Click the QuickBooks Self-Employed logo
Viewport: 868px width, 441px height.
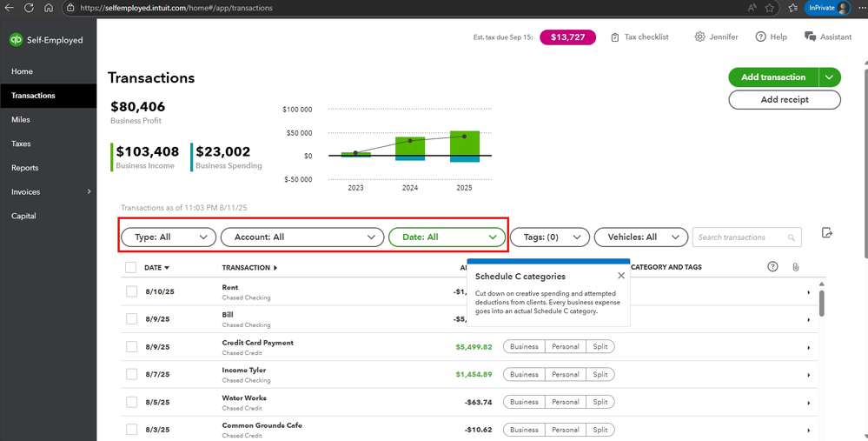click(16, 40)
